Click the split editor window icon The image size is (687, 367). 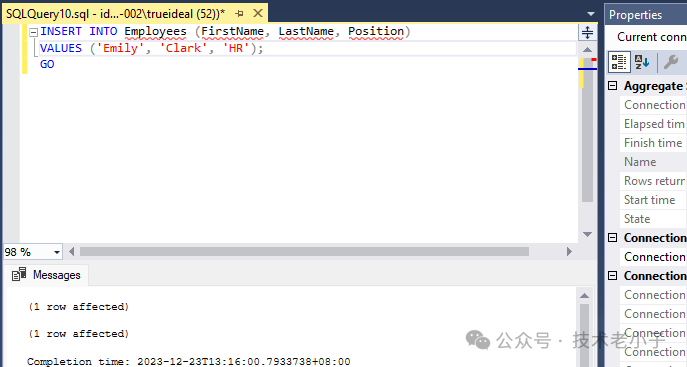point(587,32)
